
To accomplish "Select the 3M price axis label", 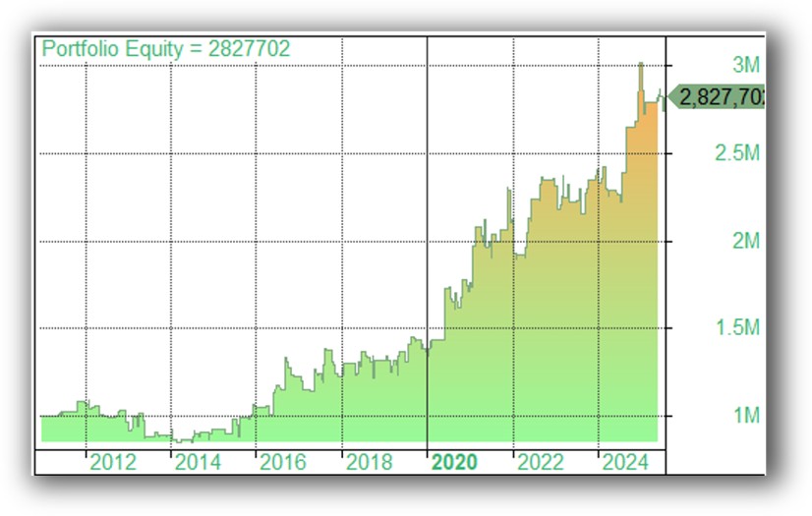I will coord(746,65).
